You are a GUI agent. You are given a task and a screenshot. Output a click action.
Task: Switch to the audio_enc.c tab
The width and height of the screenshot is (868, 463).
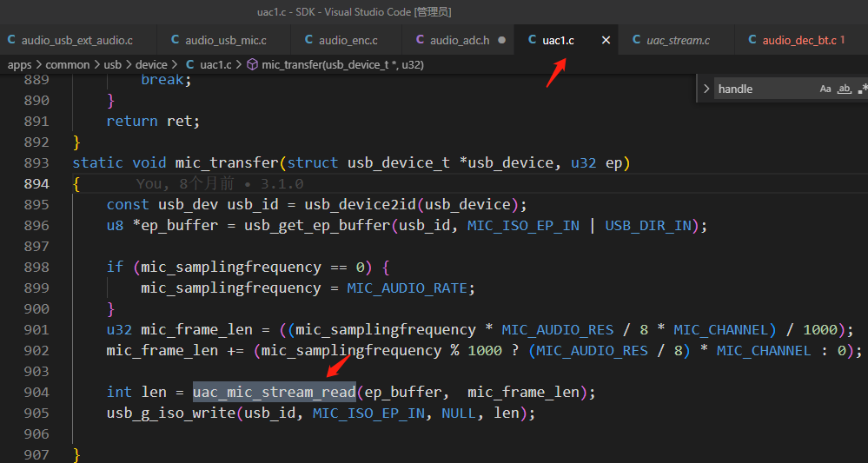click(348, 40)
